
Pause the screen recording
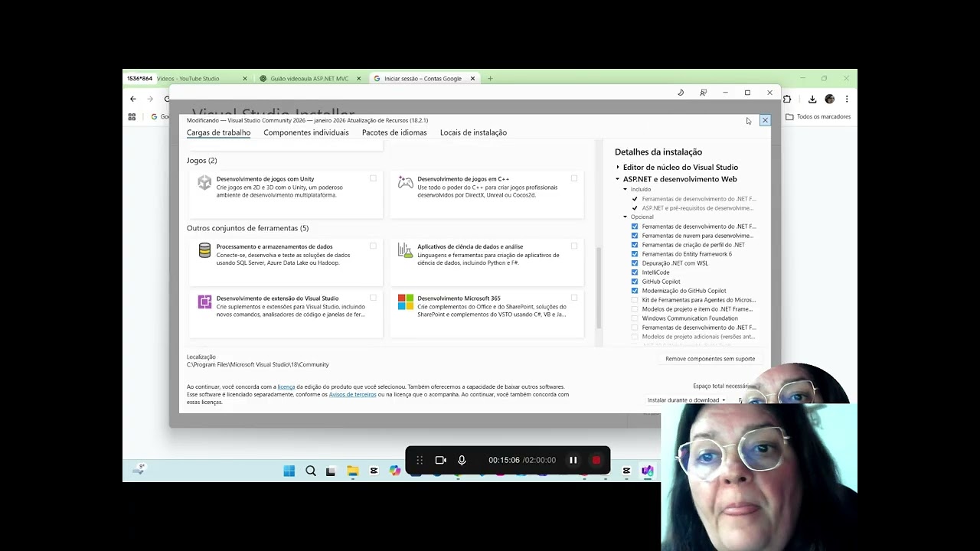573,460
